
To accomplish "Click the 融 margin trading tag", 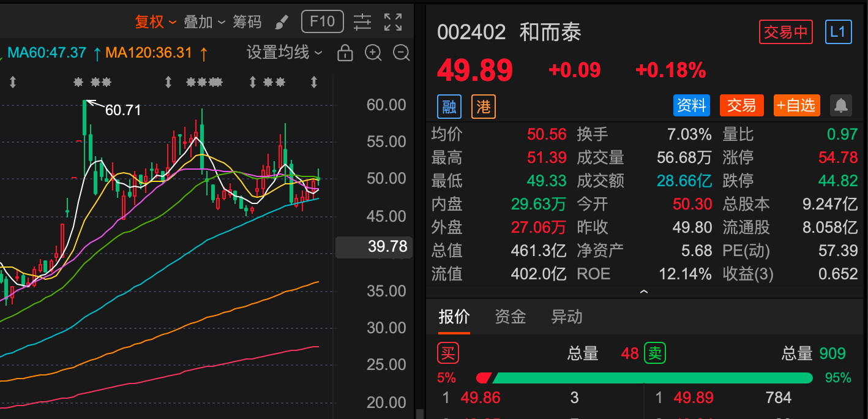I will tap(449, 107).
